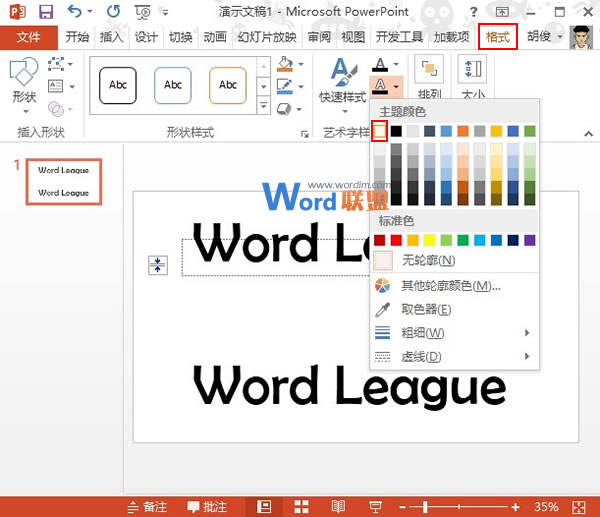
Task: Click the Save icon in quick access toolbar
Action: [46, 11]
